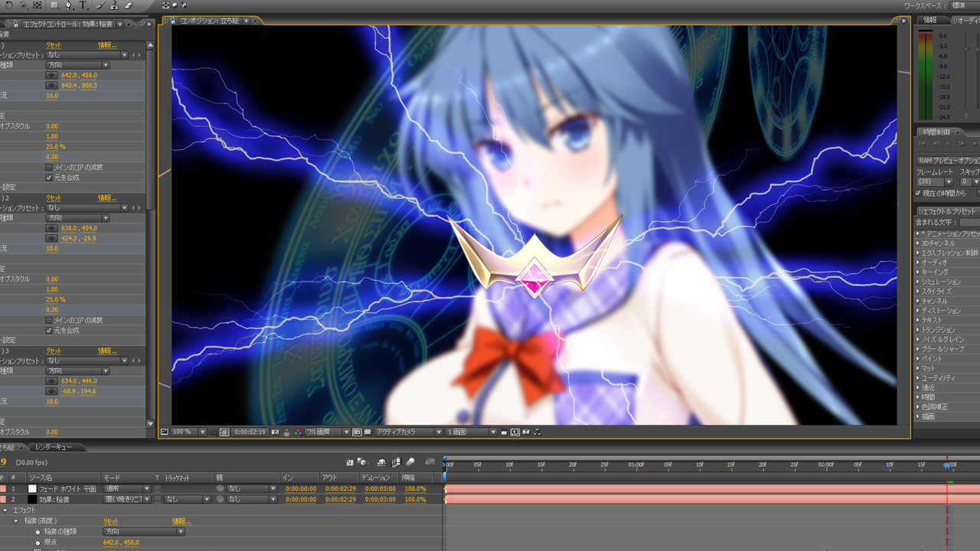Viewport: 980px width, 551px height.
Task: Click the Local Axis Mode icon
Action: (x=165, y=5)
